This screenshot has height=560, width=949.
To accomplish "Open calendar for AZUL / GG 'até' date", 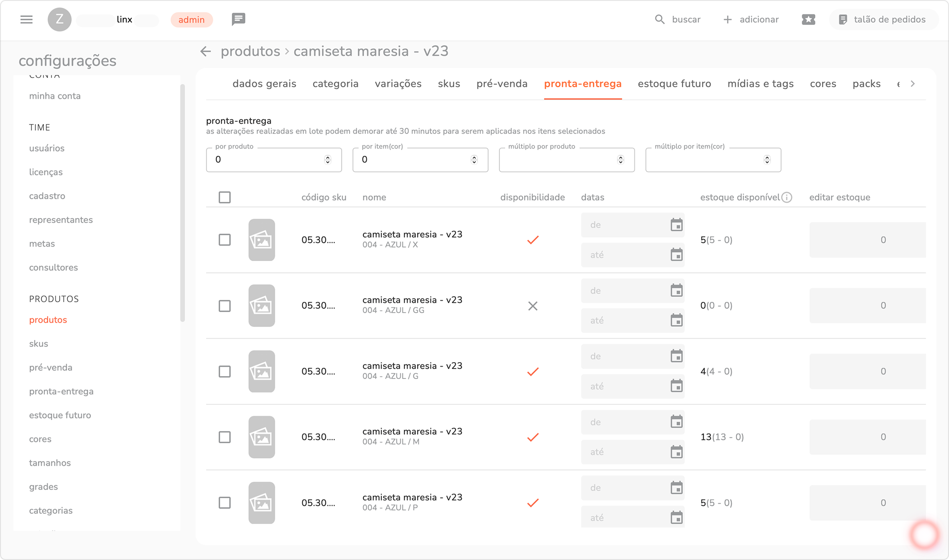I will point(676,321).
